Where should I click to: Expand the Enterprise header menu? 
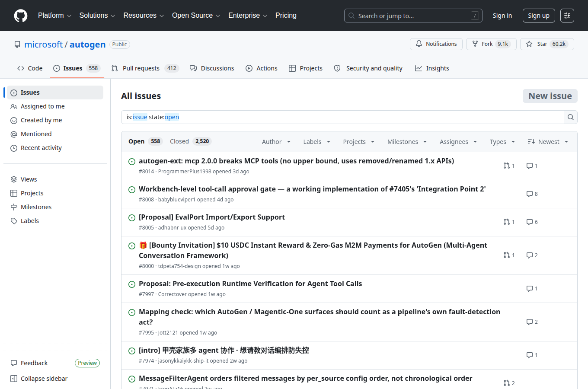(x=248, y=16)
